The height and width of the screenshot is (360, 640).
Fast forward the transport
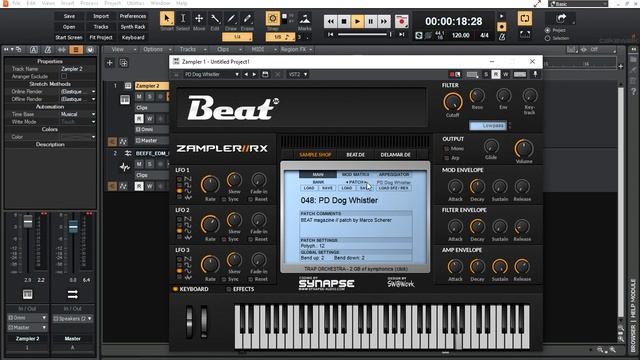click(x=384, y=21)
